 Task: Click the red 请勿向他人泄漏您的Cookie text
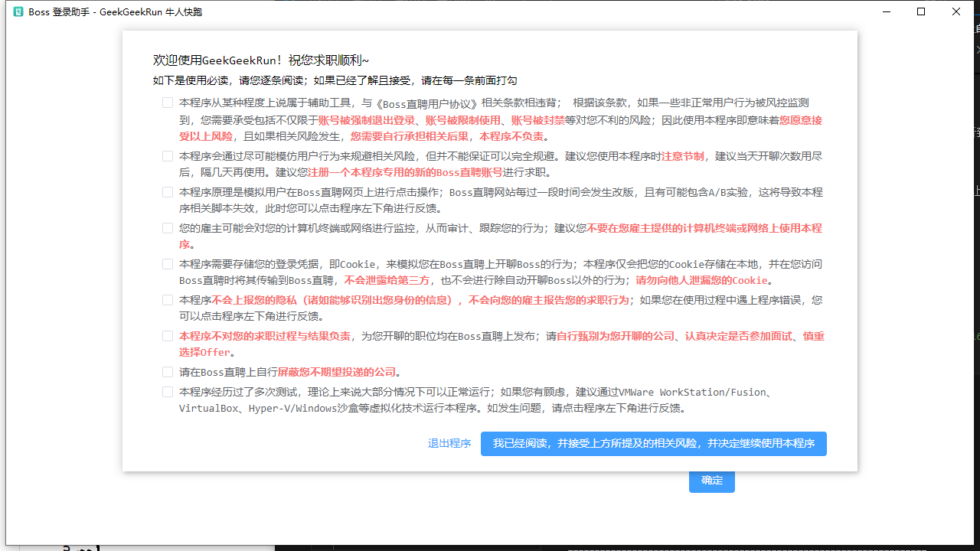[701, 280]
